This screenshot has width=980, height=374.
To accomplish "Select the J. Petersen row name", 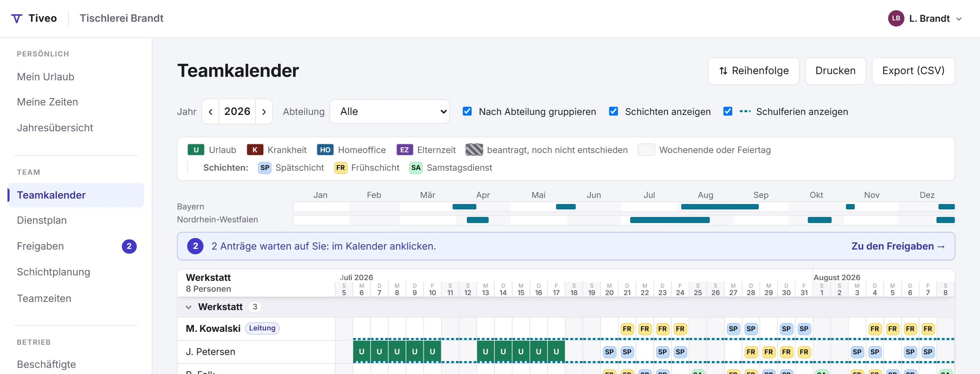I will [x=210, y=352].
